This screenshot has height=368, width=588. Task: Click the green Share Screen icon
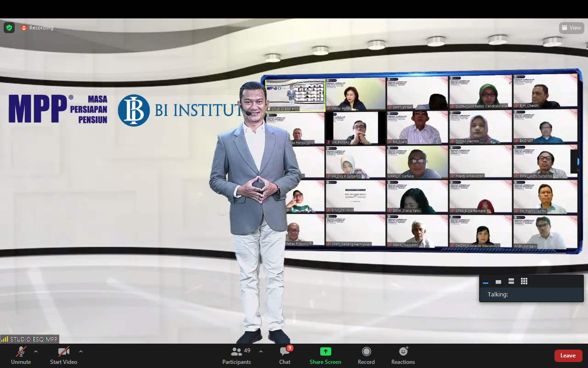point(325,351)
